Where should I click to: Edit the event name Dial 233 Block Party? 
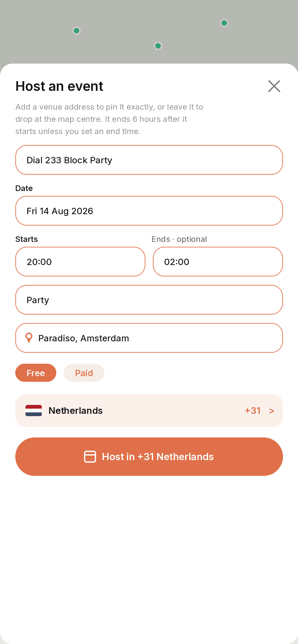pyautogui.click(x=149, y=160)
